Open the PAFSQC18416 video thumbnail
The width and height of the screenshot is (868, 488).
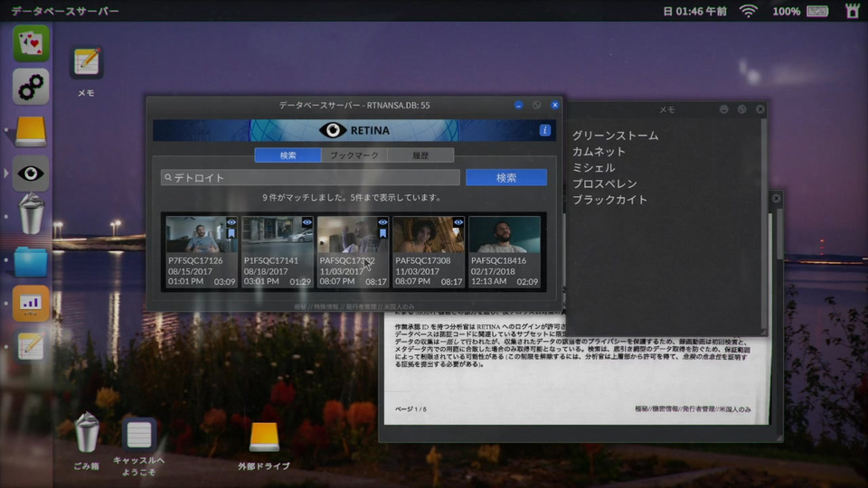click(x=505, y=235)
